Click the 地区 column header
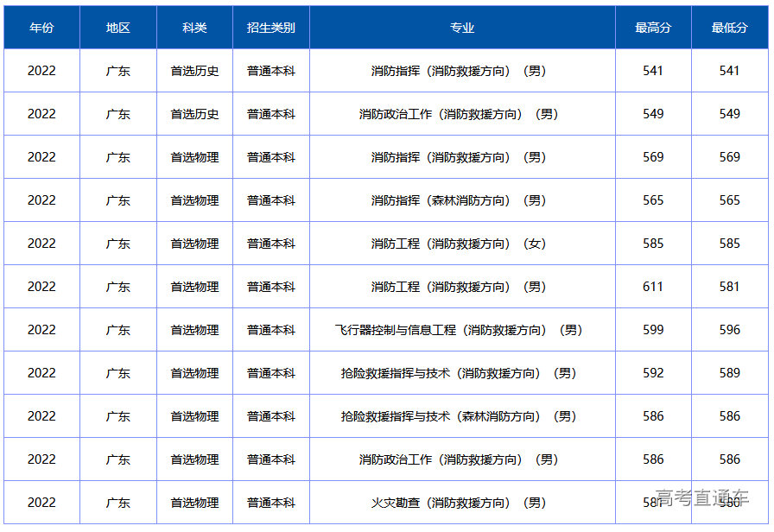The width and height of the screenshot is (774, 532). point(118,28)
